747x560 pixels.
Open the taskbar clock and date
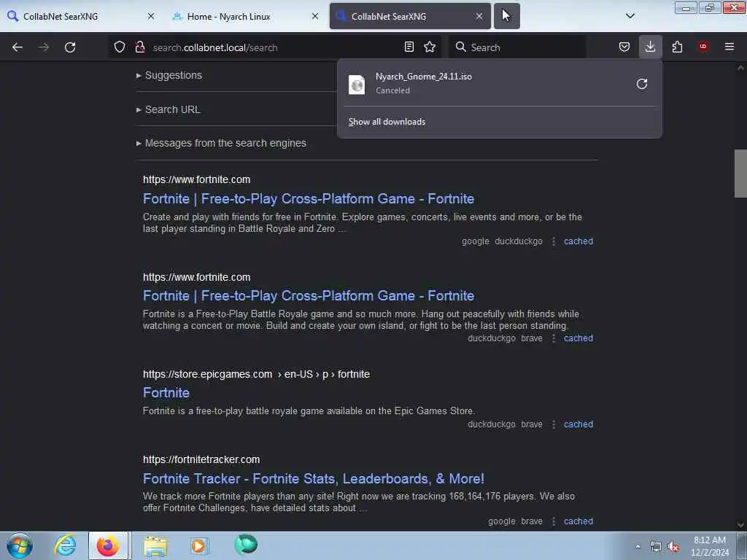pyautogui.click(x=710, y=546)
